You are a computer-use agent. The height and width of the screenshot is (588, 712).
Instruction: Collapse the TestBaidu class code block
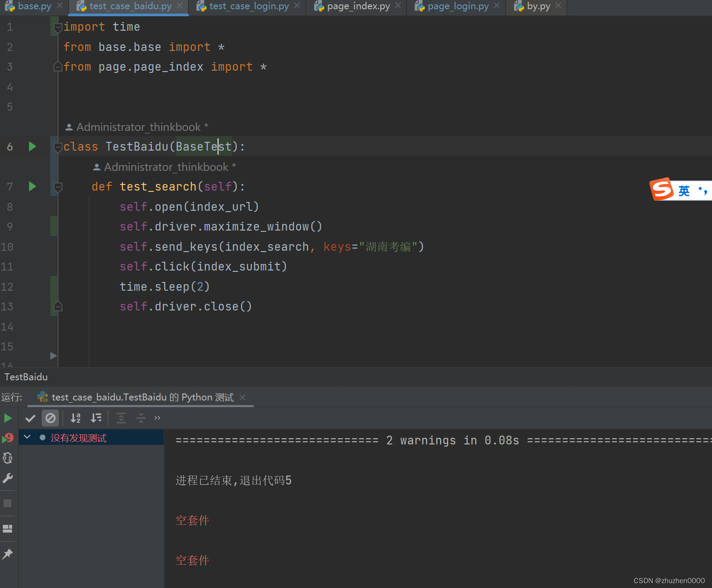(x=58, y=147)
